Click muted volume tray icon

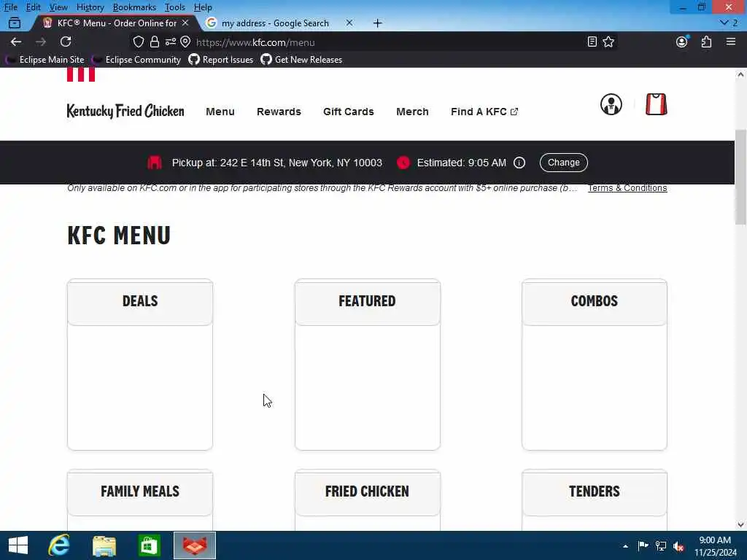click(x=678, y=546)
